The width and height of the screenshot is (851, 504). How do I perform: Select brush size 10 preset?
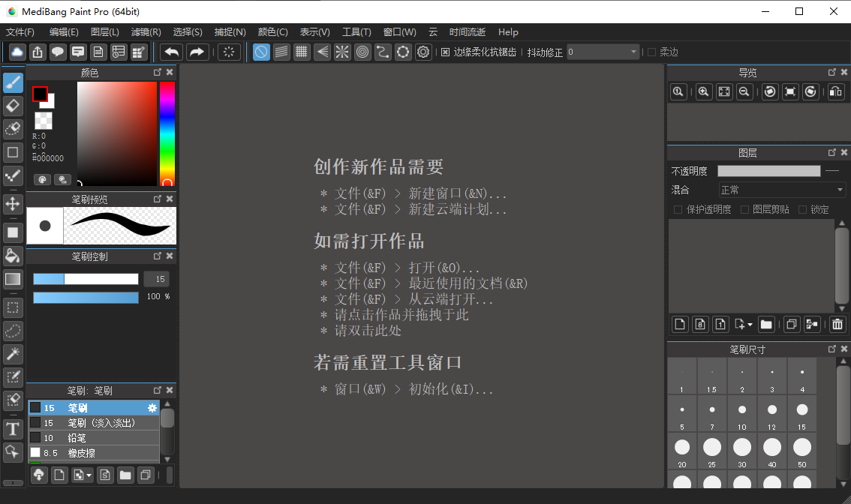coord(741,415)
